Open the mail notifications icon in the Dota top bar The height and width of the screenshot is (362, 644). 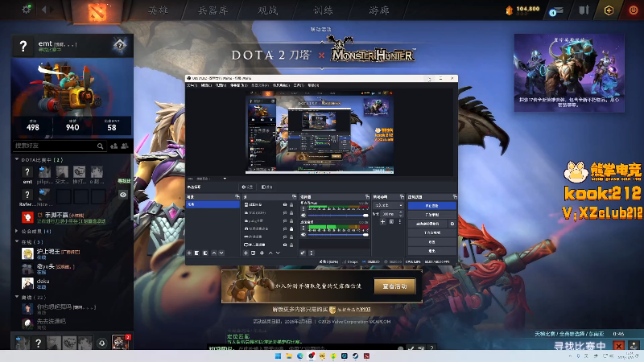pos(555,11)
